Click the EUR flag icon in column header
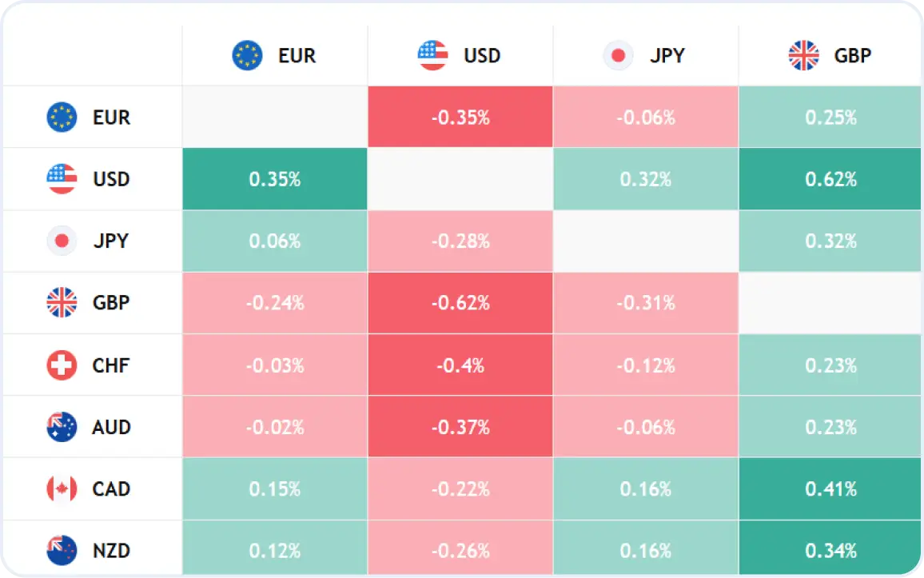The width and height of the screenshot is (924, 578). click(x=247, y=55)
